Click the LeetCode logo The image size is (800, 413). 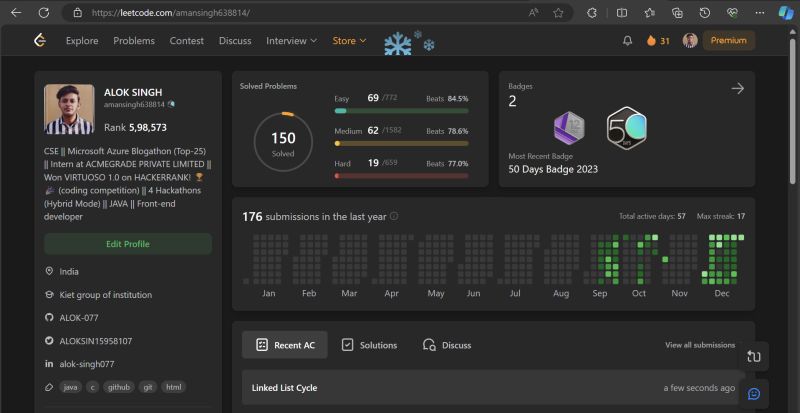[40, 41]
